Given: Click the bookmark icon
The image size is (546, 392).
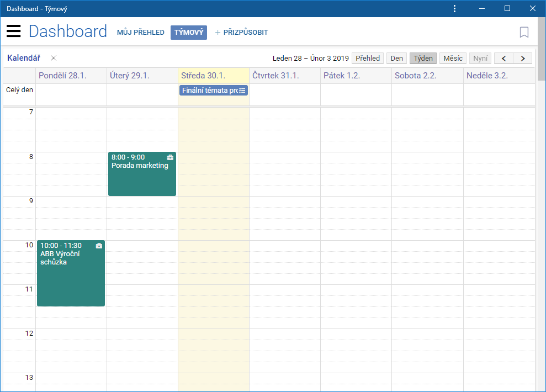Looking at the screenshot, I should coord(524,32).
